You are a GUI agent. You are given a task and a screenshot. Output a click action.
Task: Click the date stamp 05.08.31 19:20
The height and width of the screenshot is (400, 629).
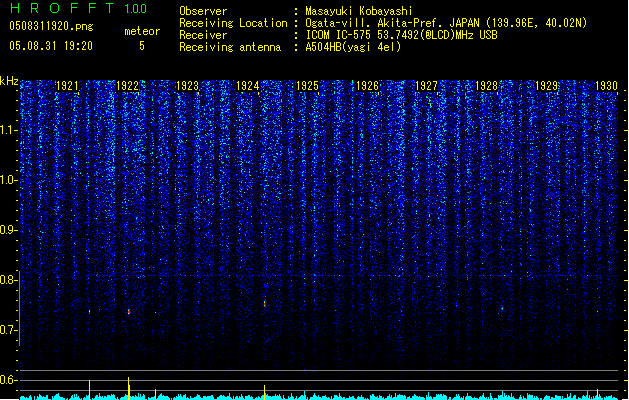pos(51,46)
